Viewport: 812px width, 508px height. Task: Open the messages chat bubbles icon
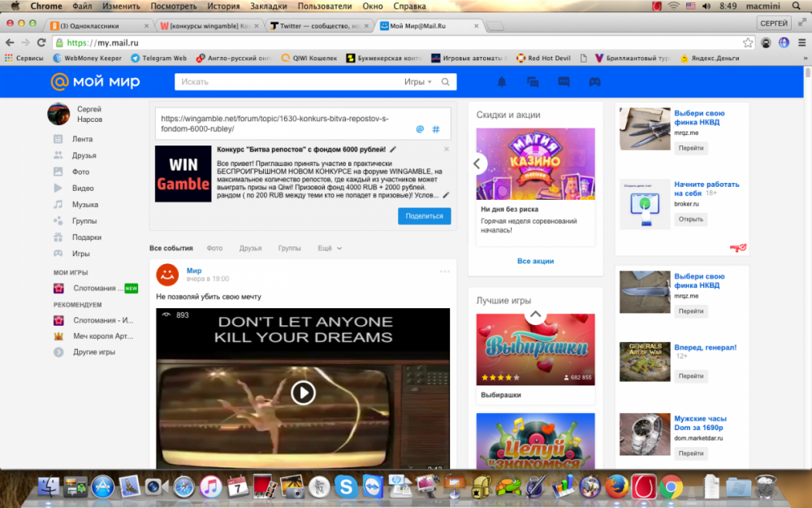[533, 82]
